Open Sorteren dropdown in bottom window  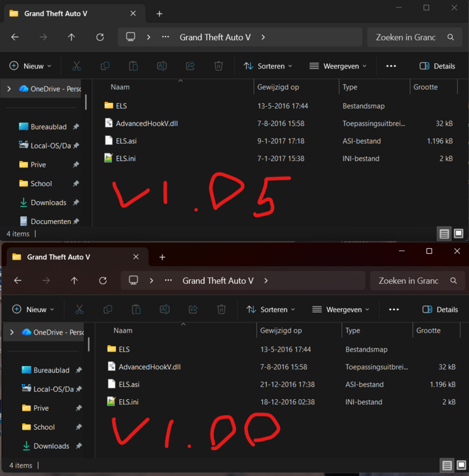click(270, 309)
